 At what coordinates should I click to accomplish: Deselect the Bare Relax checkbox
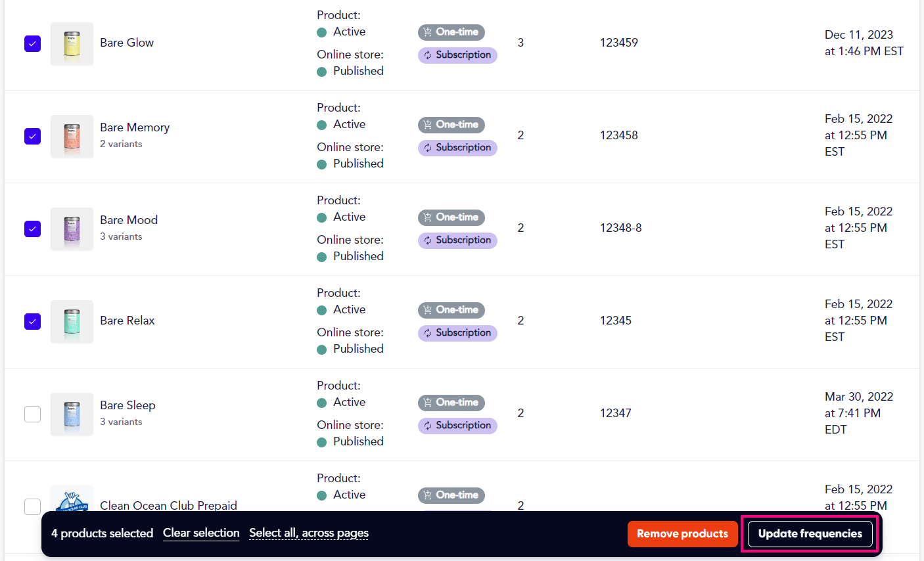point(32,321)
